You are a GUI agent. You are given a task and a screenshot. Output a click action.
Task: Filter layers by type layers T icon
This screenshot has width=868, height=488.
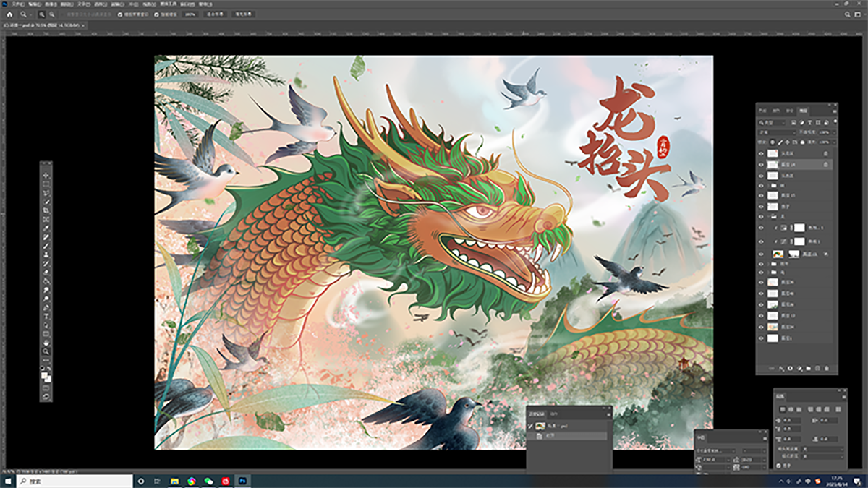809,123
